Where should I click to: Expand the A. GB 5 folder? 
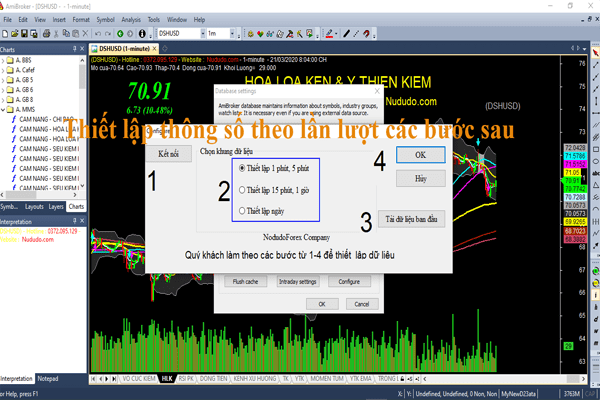3,80
